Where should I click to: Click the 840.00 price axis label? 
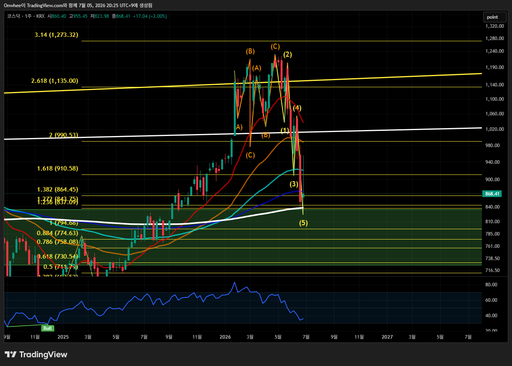pyautogui.click(x=493, y=207)
